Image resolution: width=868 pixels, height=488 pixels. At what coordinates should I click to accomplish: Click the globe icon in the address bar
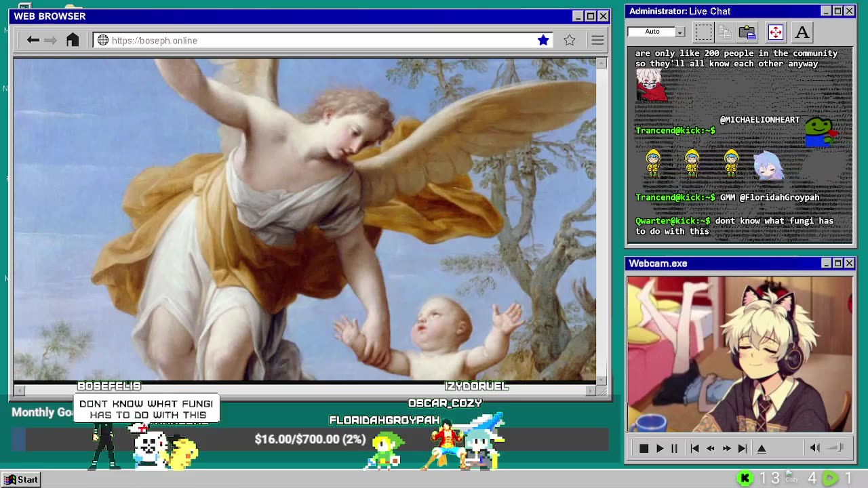tap(103, 41)
